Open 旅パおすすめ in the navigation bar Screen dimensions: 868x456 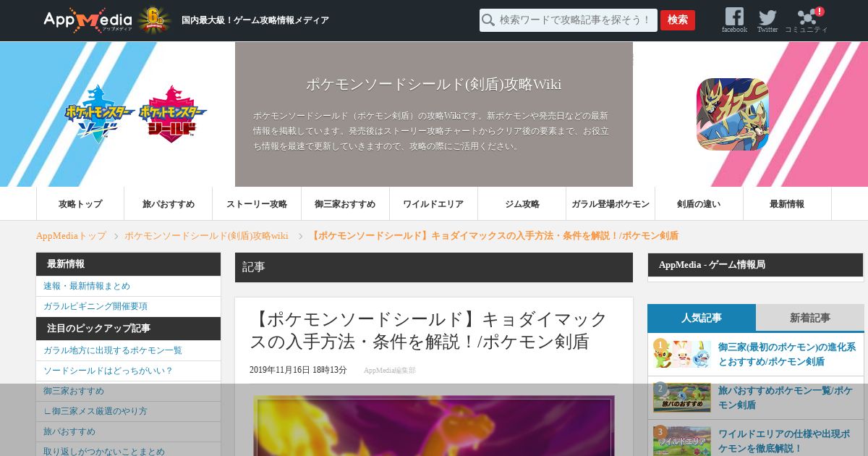click(x=169, y=204)
